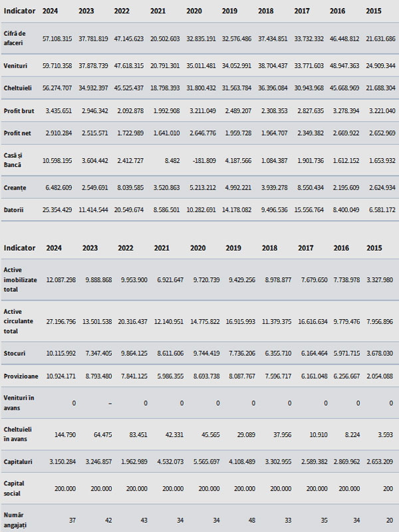Select the Cheltuieli în avans 2024 value
Screen dimensions: 399x532
[x=65, y=435]
